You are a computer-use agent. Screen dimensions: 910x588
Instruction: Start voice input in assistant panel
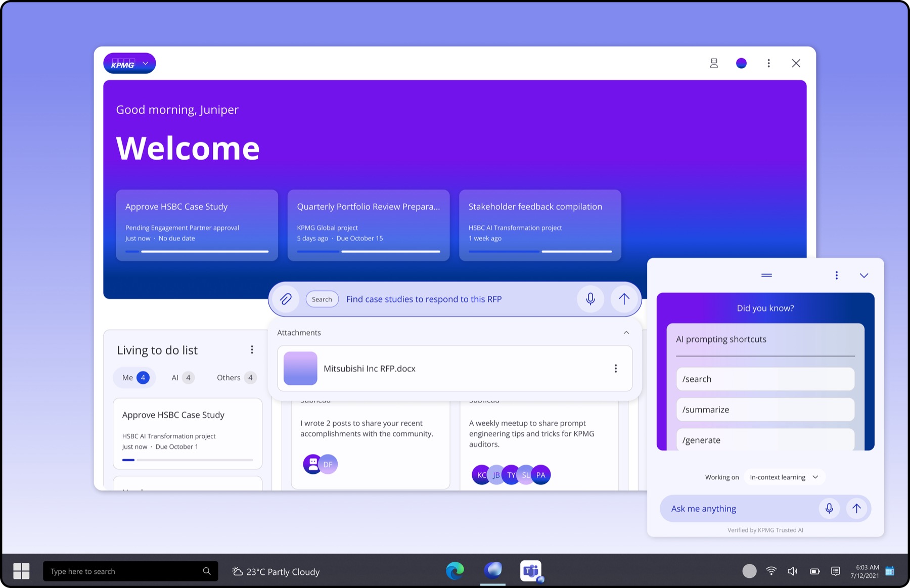point(829,508)
